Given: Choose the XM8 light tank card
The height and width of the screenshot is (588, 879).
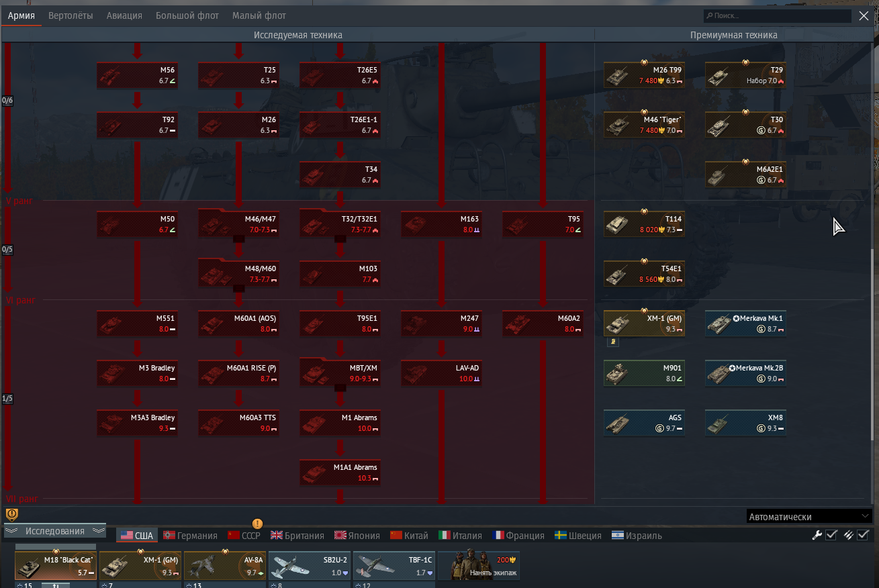Looking at the screenshot, I should [746, 423].
